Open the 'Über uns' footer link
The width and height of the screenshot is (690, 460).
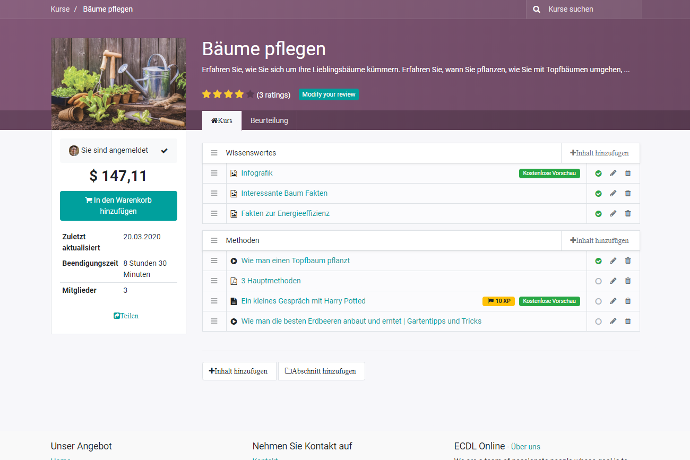point(525,446)
